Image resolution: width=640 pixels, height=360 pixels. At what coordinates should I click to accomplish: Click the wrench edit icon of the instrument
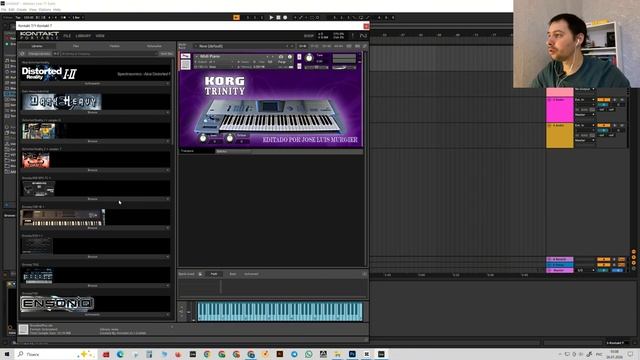tap(185, 56)
